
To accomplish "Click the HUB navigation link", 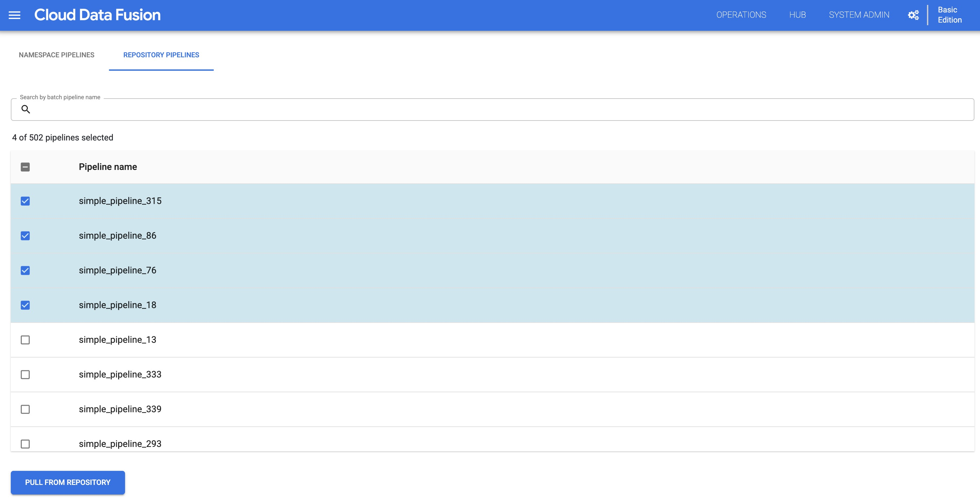I will pos(797,15).
